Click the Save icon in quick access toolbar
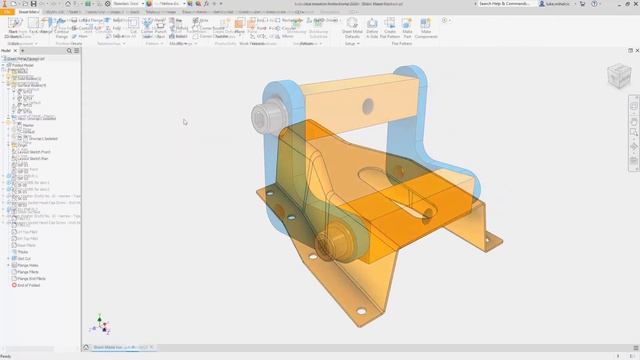This screenshot has width=640, height=360. 33,3
